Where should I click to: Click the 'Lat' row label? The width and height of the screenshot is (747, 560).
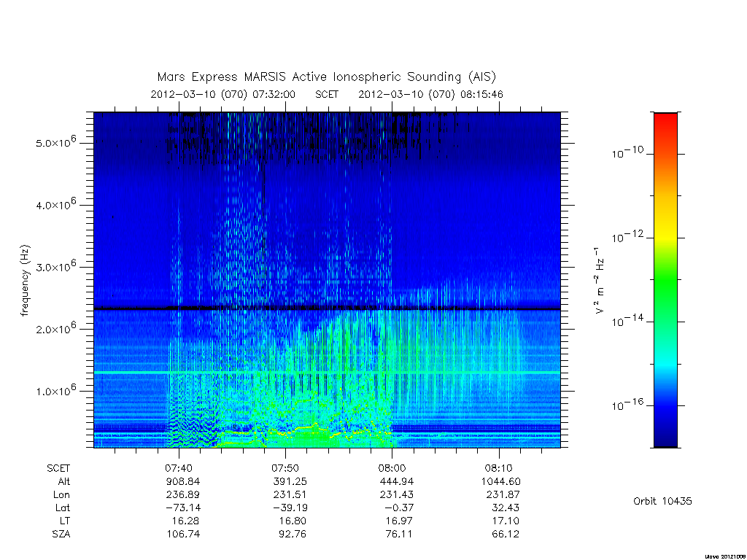63,507
